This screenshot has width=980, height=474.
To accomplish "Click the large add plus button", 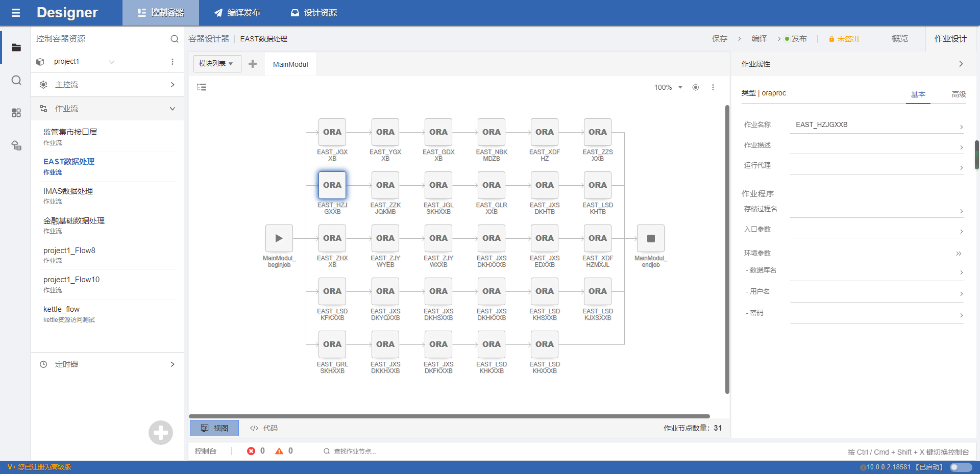I will coord(161,433).
